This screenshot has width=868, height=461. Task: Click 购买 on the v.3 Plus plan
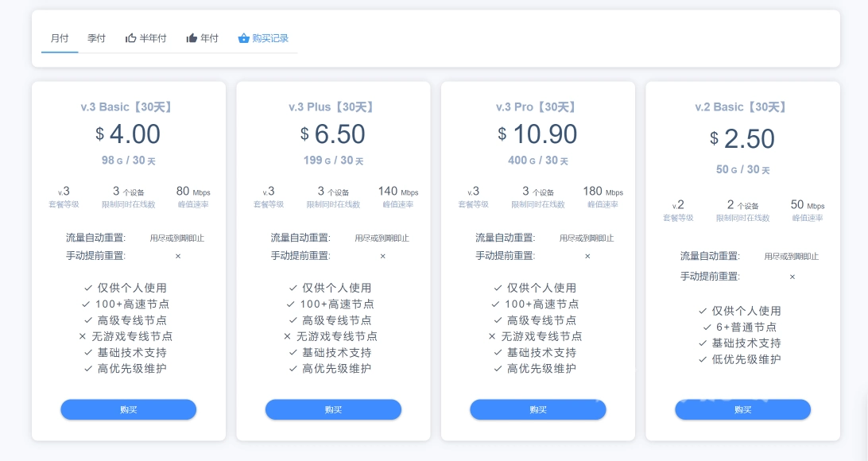pos(333,409)
